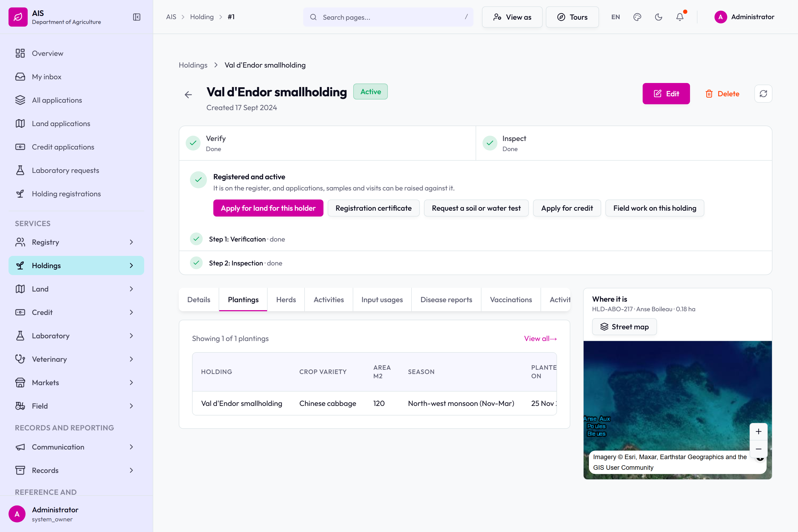Click the Administrator avatar in header
798x532 pixels.
pos(720,17)
